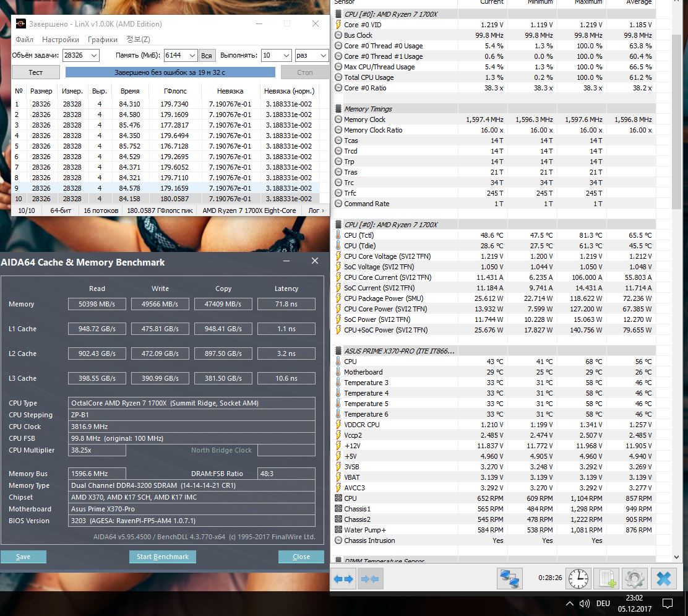Click Save in AIDA64 benchmark window
This screenshot has width=688, height=616.
tap(24, 557)
